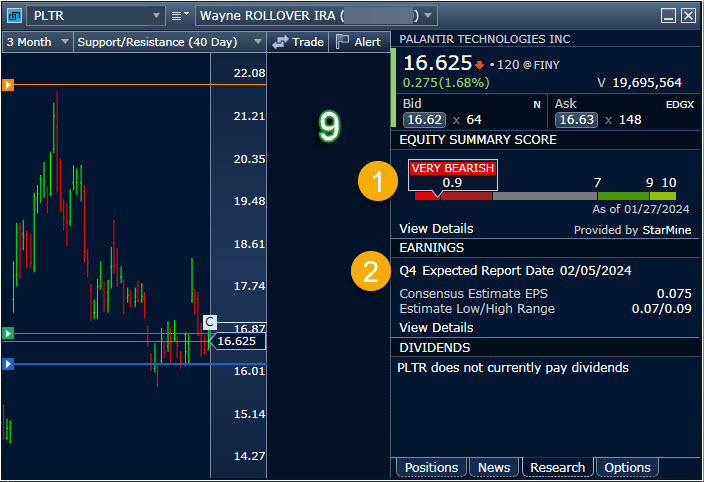Expand the Support/Resistance (40 Day) dropdown
Viewport: 704px width, 482px height.
pyautogui.click(x=257, y=42)
